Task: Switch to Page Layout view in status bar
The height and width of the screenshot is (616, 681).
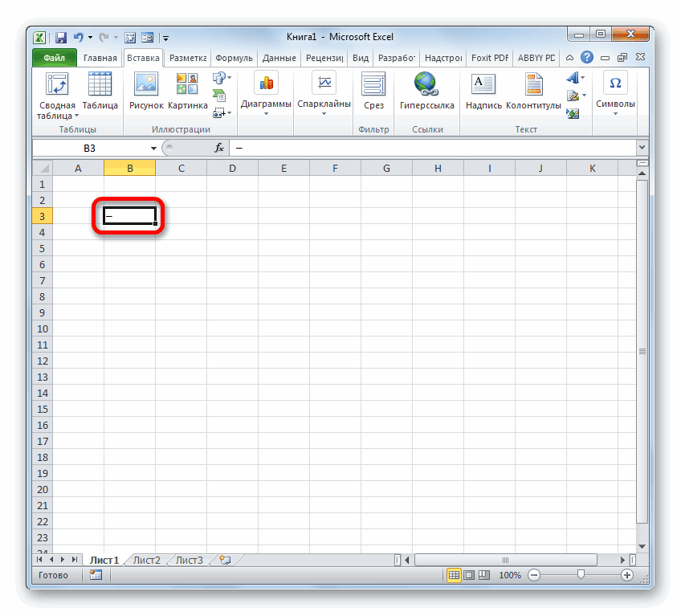Action: [470, 575]
